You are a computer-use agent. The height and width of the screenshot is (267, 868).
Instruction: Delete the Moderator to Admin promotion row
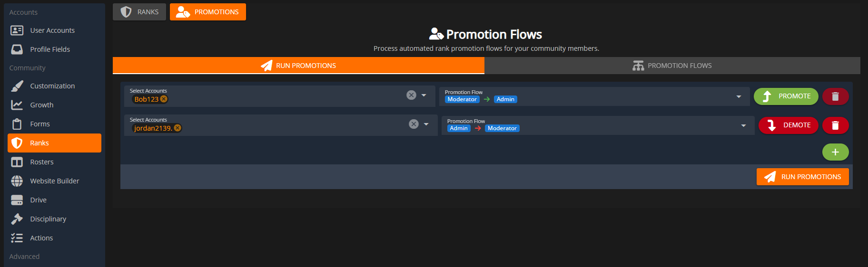(835, 96)
